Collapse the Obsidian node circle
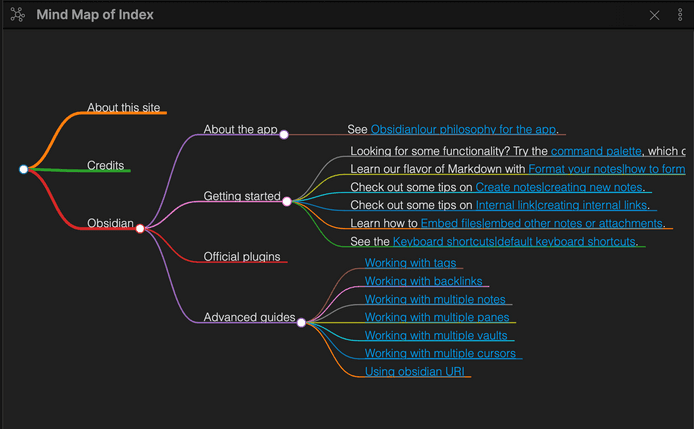Image resolution: width=694 pixels, height=429 pixels. click(140, 228)
